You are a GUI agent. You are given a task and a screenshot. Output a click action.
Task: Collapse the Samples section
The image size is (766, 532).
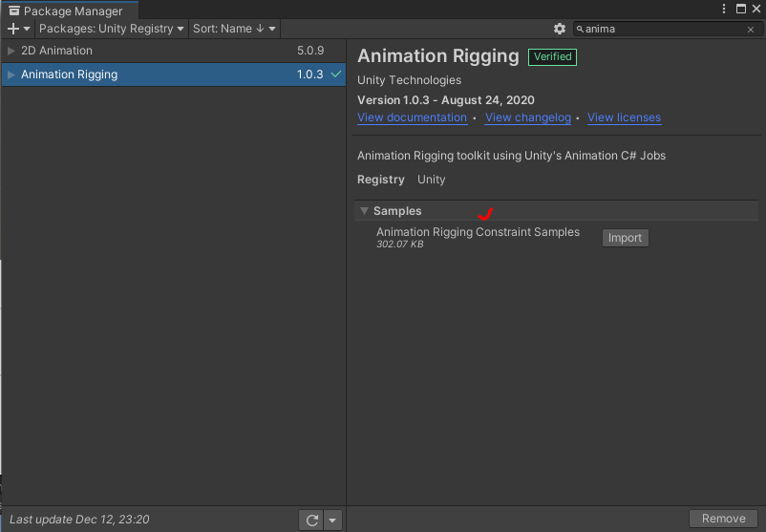click(x=364, y=210)
